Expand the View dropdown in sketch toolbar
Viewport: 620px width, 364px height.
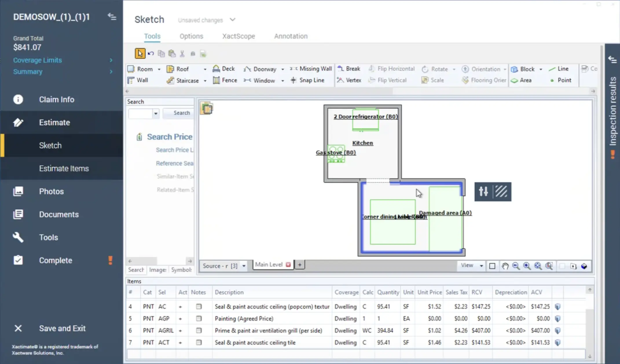coord(481,266)
